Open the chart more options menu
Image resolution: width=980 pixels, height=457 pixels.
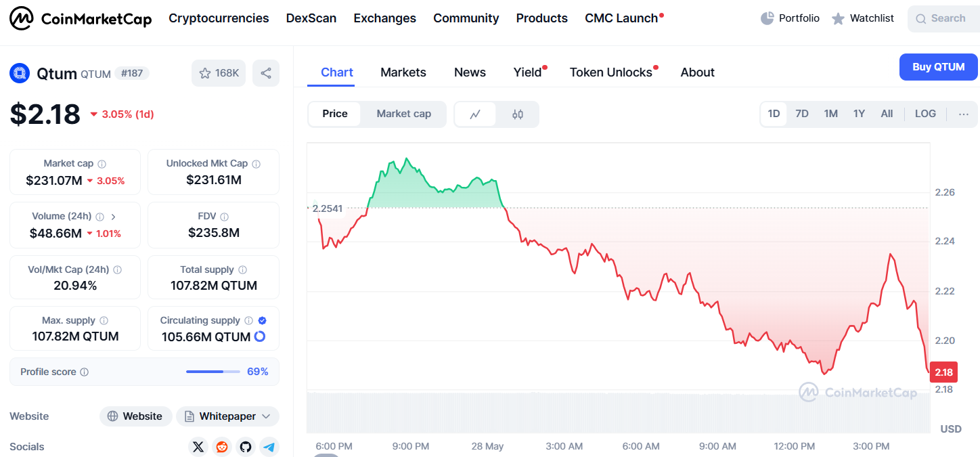tap(964, 114)
